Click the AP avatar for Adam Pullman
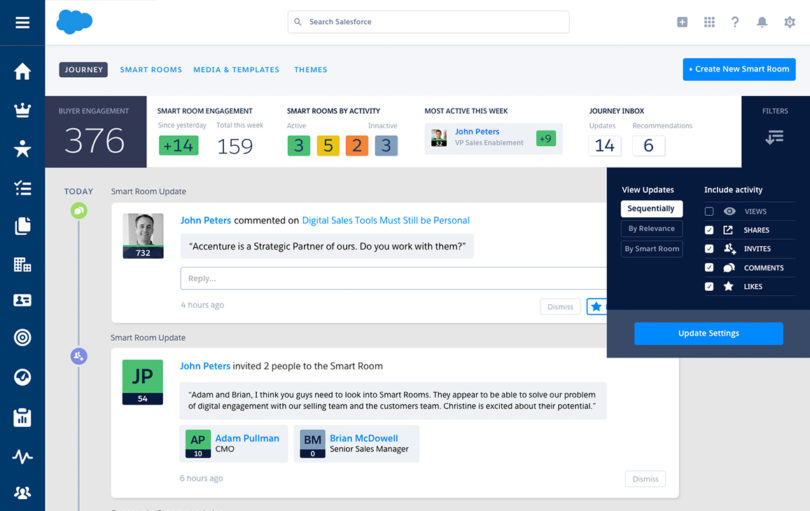The height and width of the screenshot is (511, 810). pyautogui.click(x=198, y=443)
